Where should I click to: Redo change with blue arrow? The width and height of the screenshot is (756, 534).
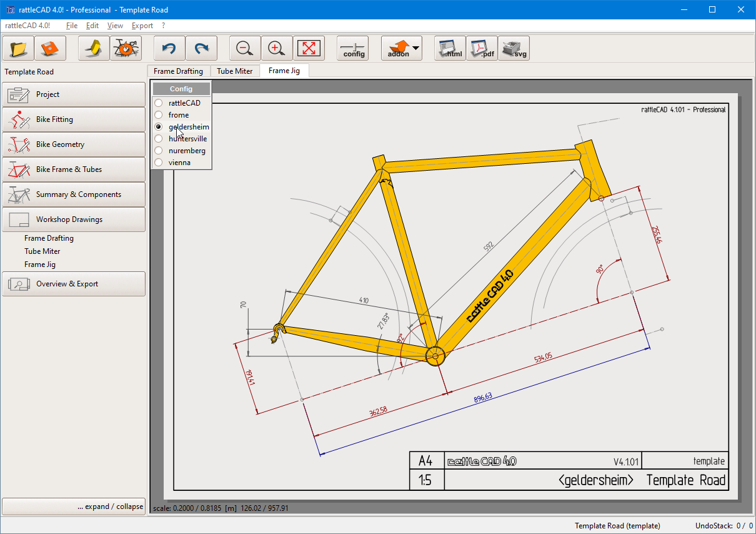(x=201, y=48)
